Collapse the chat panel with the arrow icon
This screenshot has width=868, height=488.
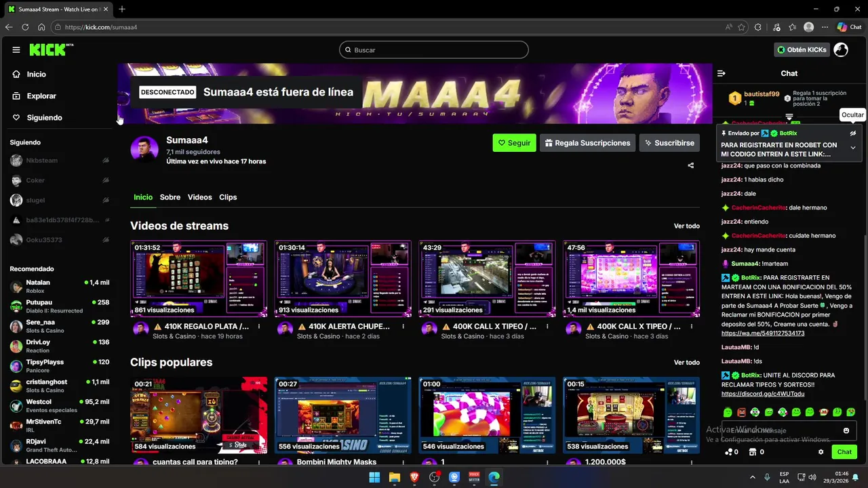[x=722, y=73]
